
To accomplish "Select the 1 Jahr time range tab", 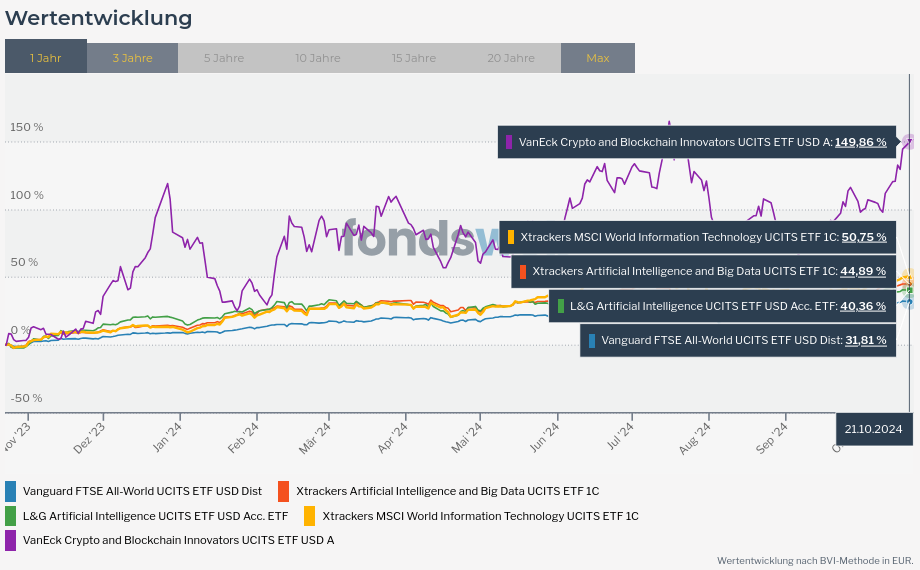I will pos(46,58).
